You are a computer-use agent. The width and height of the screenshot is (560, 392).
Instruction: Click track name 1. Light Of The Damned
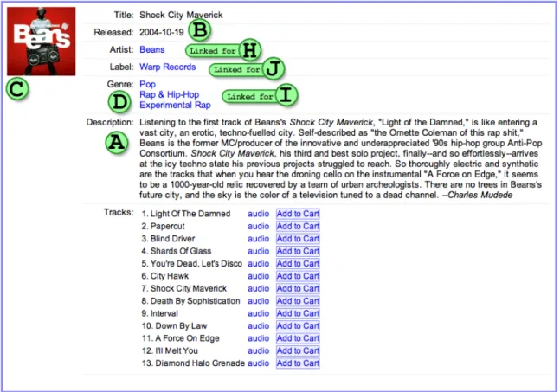coord(186,214)
